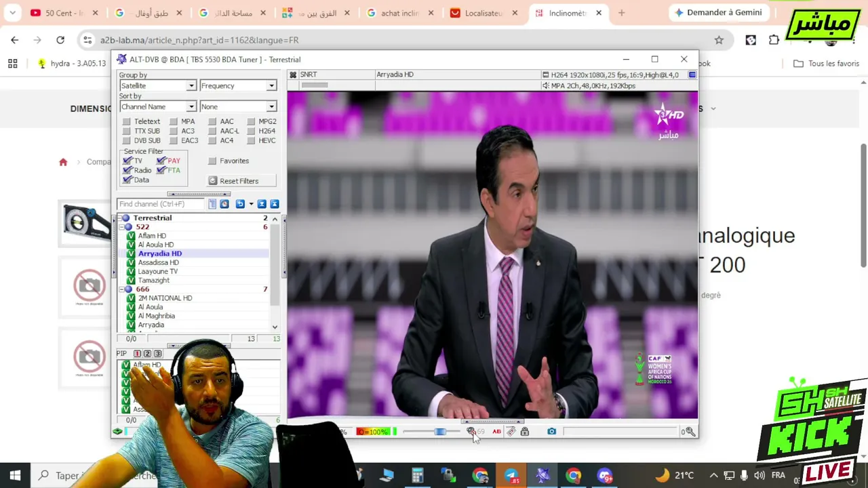The height and width of the screenshot is (488, 868).
Task: Open the hydra - 3.A05.13 bookmark
Action: click(x=72, y=64)
